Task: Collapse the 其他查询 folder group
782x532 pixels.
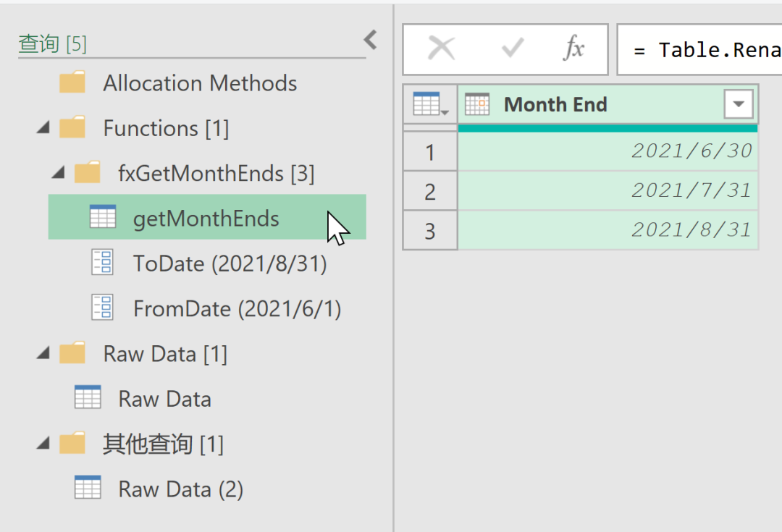Action: click(43, 444)
